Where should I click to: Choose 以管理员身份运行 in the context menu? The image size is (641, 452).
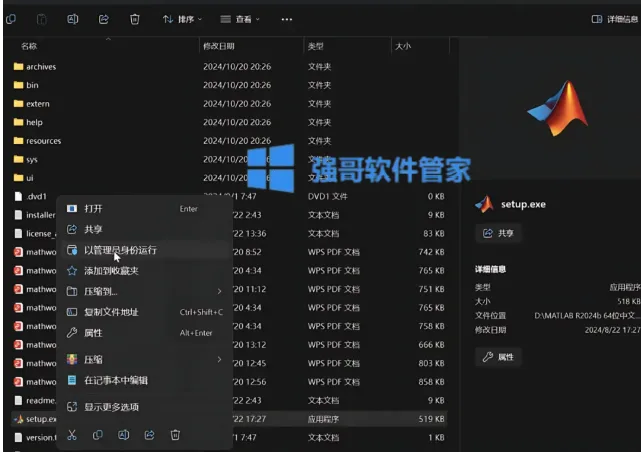coord(145,250)
